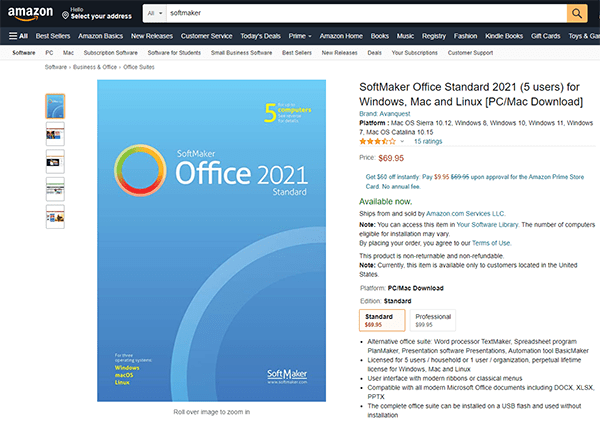Open Best Sellers in top navigation
Screen dimensions: 600x422
[x=53, y=36]
